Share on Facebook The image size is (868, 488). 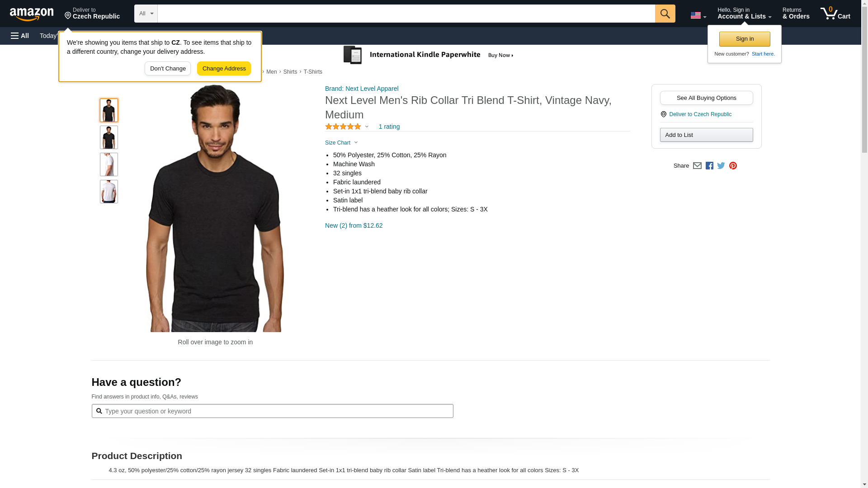tap(709, 166)
